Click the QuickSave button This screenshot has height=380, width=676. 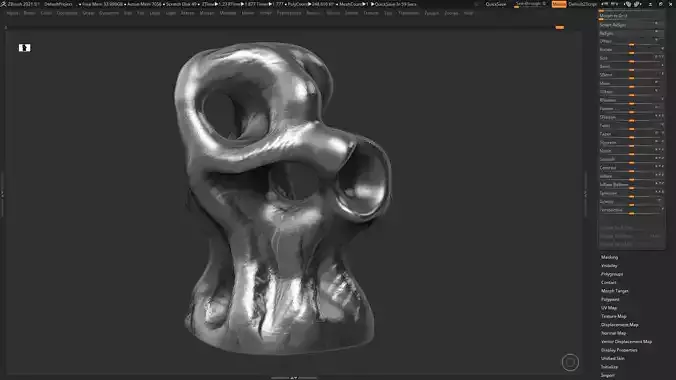click(x=496, y=4)
